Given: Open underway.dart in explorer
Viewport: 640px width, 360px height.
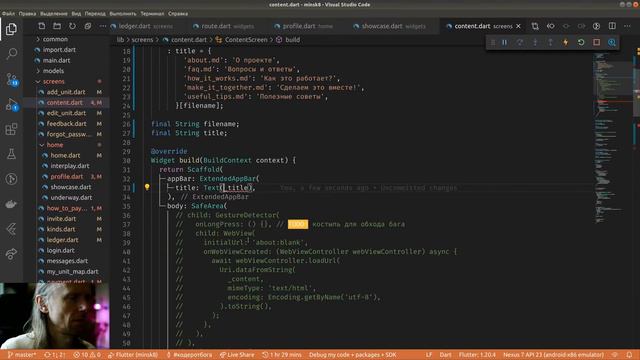Looking at the screenshot, I should 71,197.
